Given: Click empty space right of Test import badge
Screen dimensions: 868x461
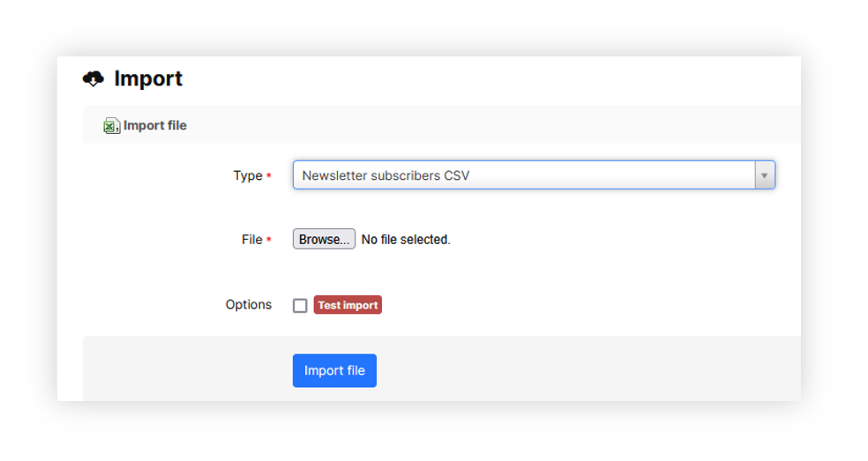Looking at the screenshot, I should 573,305.
